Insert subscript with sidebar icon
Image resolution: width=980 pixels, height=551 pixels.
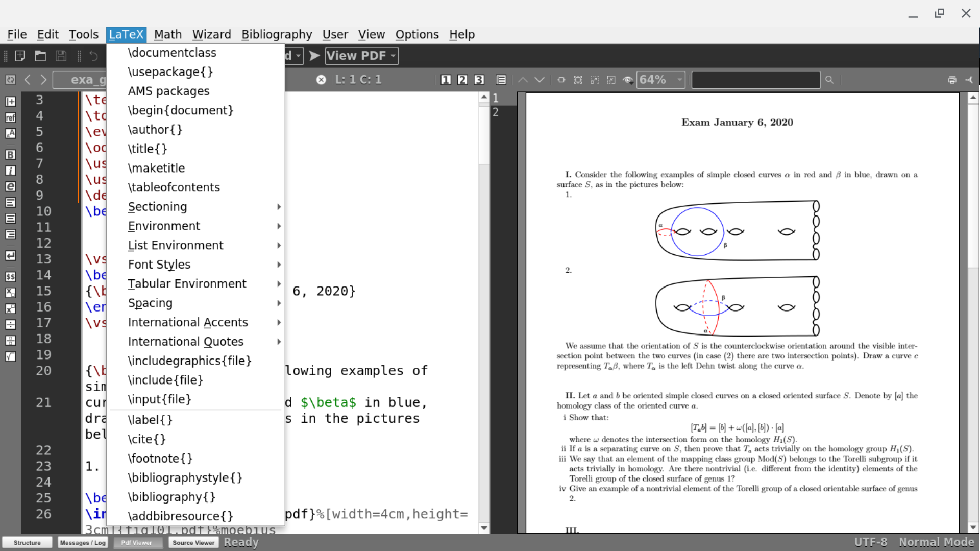tap(10, 293)
